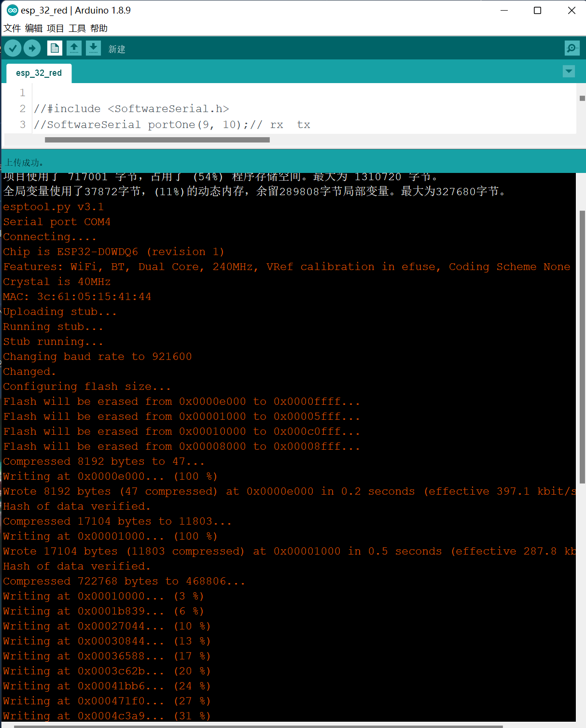Click the 全局变量使用了37872字节 memory line
Viewport: 586px width, 728px height.
(256, 191)
